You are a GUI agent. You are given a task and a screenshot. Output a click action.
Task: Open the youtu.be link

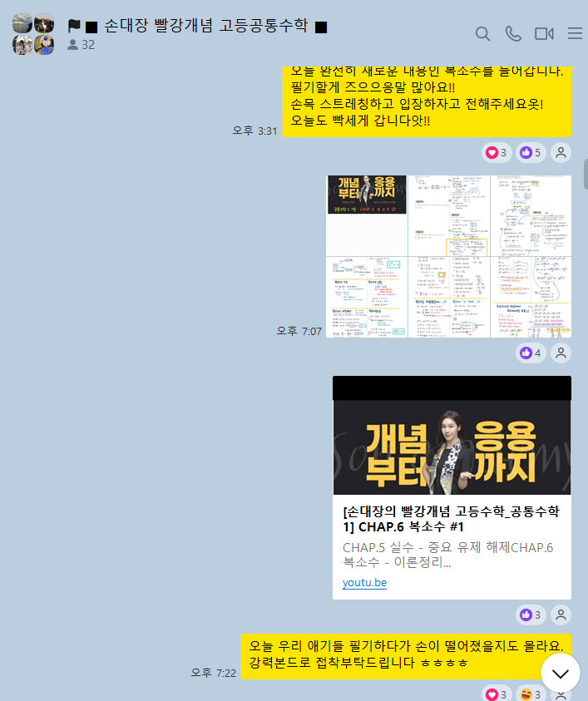pos(364,583)
